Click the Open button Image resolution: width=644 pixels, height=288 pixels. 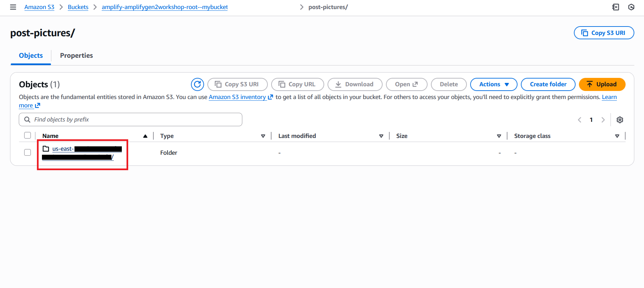tap(407, 84)
